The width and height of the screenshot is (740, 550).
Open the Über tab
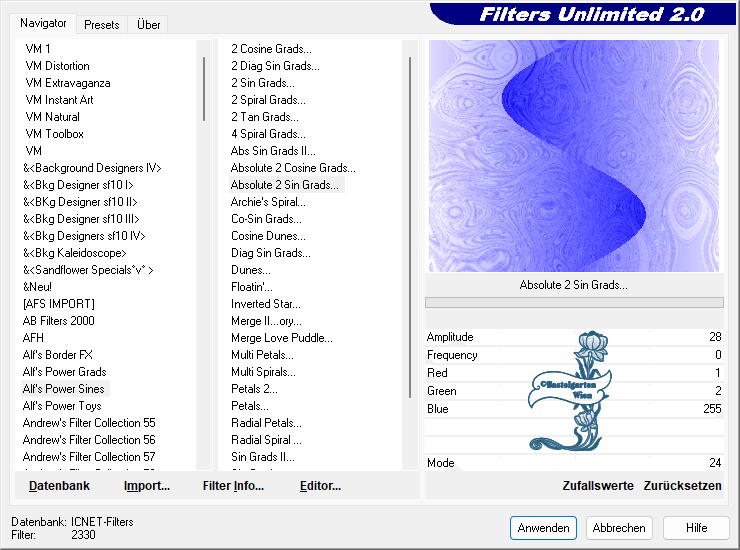pyautogui.click(x=148, y=24)
